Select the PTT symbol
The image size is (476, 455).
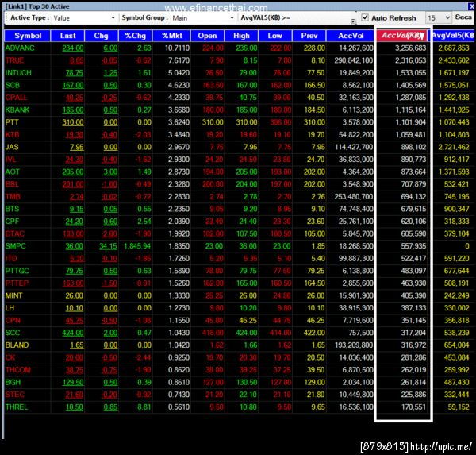click(x=12, y=122)
